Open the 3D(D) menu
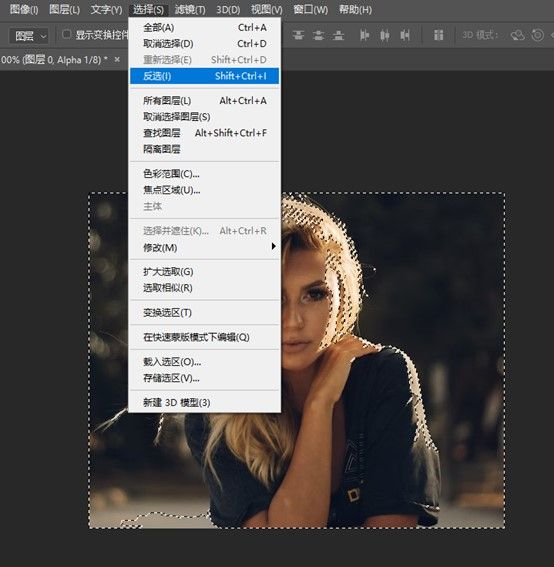 click(228, 9)
